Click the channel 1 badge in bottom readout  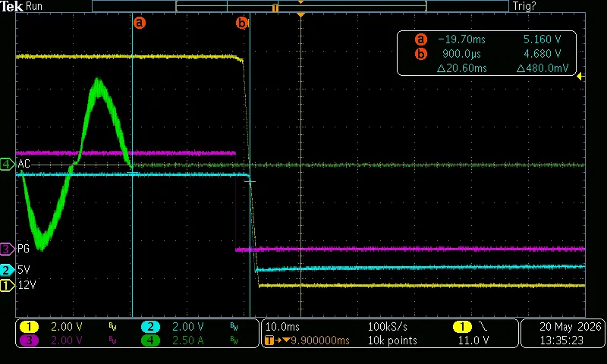pos(29,327)
